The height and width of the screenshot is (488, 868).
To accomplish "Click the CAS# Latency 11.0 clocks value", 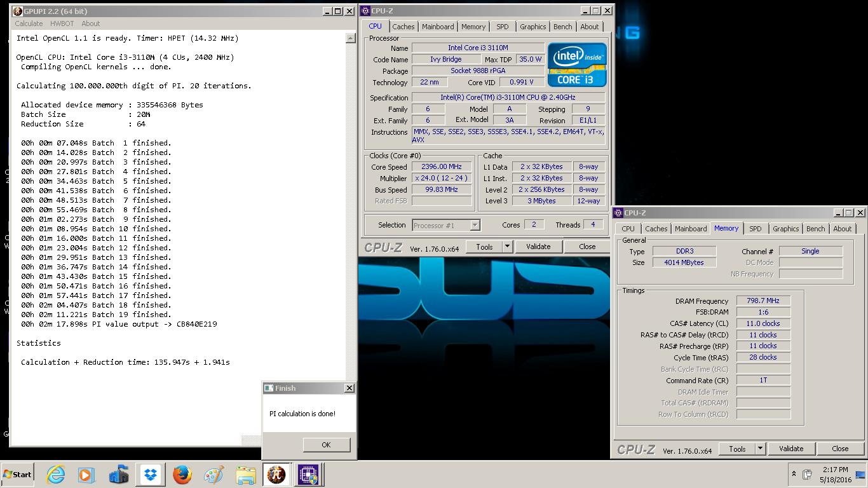I will coord(763,323).
